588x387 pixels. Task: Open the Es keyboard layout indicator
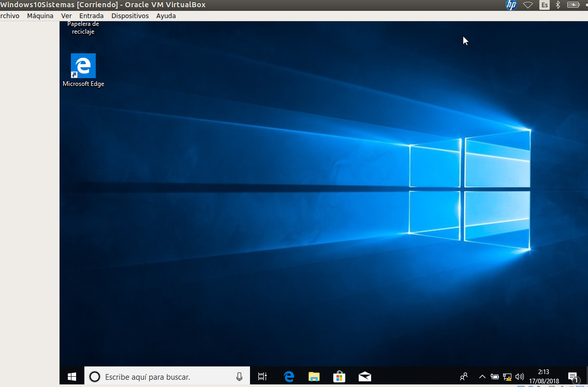(544, 5)
